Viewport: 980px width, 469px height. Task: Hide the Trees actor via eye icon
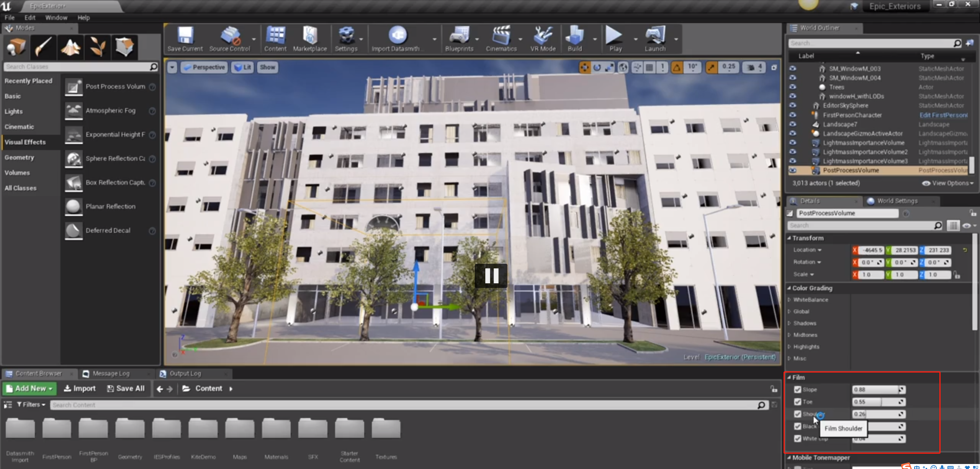coord(792,87)
